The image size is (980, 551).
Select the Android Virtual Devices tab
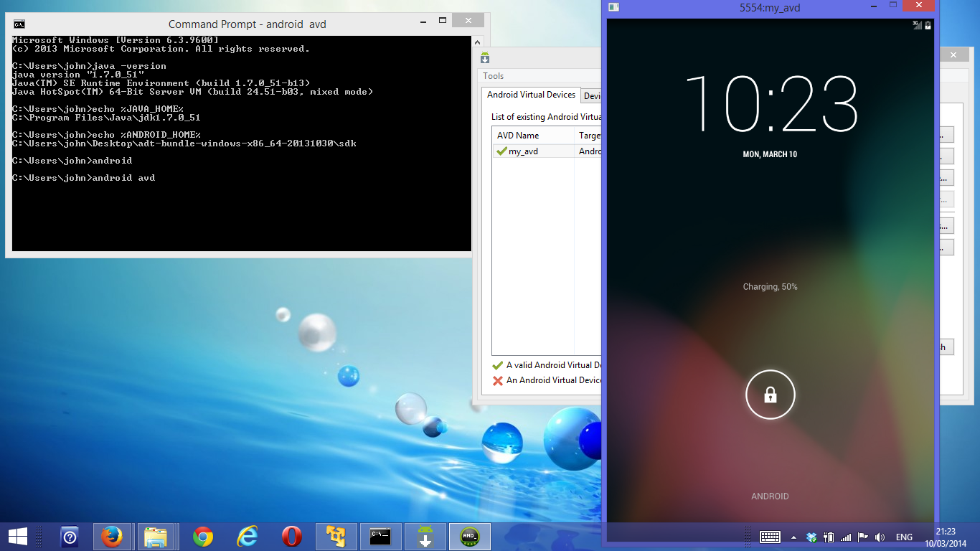[532, 95]
